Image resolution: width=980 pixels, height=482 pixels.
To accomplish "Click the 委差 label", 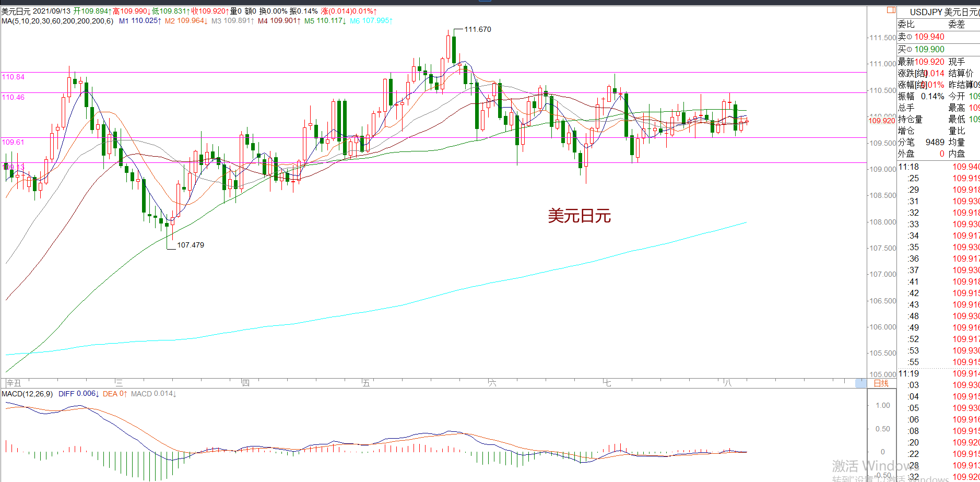I will 957,24.
